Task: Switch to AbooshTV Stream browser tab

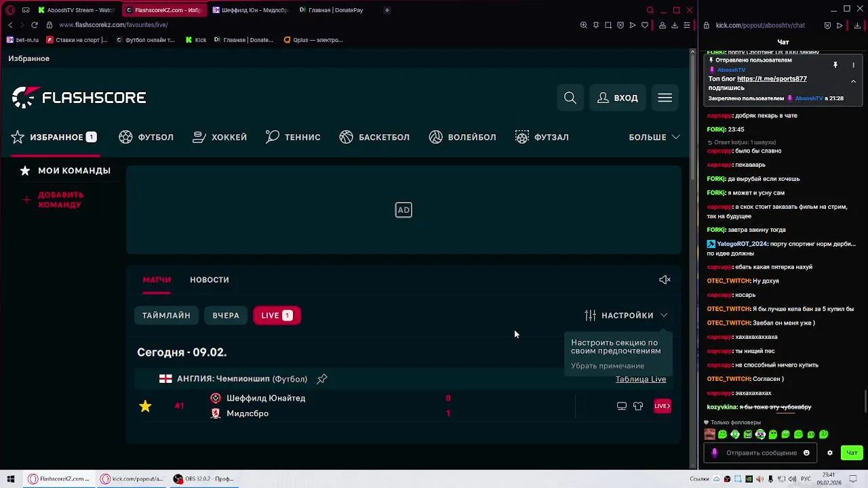Action: point(76,10)
